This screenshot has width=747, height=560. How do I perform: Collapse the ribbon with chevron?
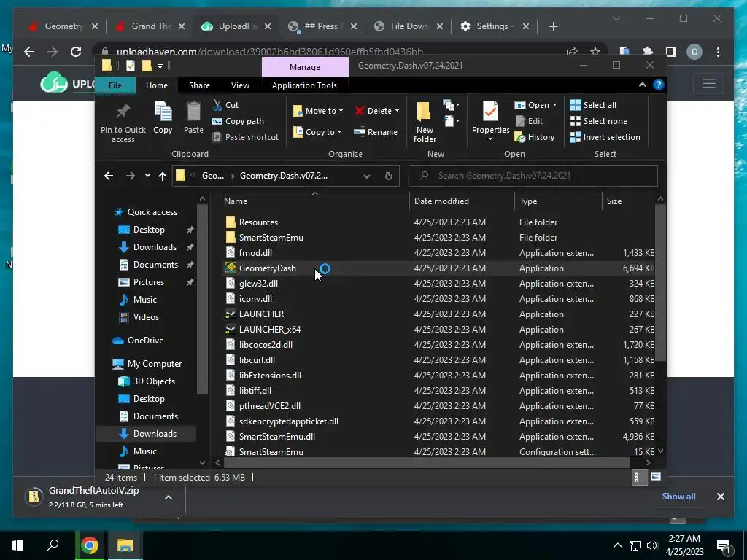coord(642,85)
